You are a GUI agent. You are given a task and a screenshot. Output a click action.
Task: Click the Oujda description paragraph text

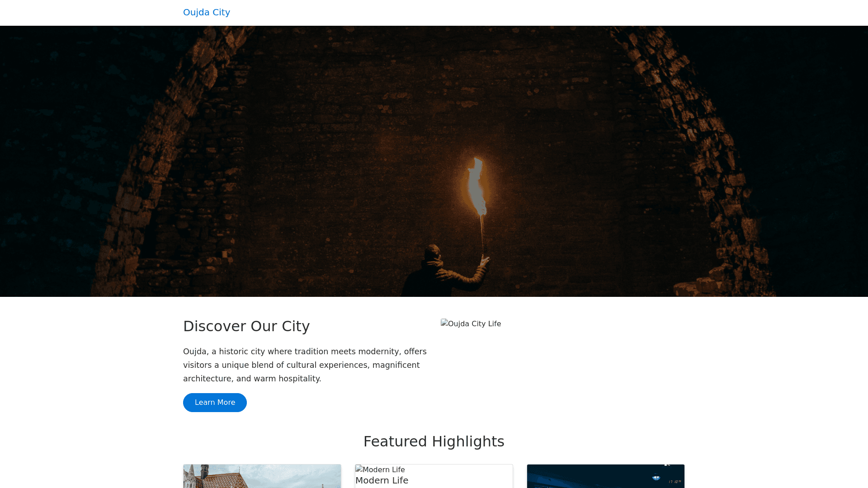pyautogui.click(x=305, y=365)
